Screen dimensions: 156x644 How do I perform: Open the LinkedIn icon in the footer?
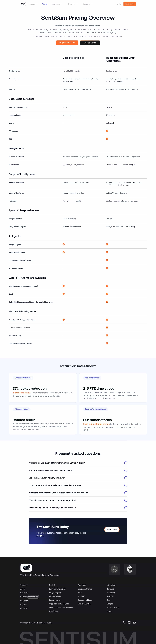point(129,622)
